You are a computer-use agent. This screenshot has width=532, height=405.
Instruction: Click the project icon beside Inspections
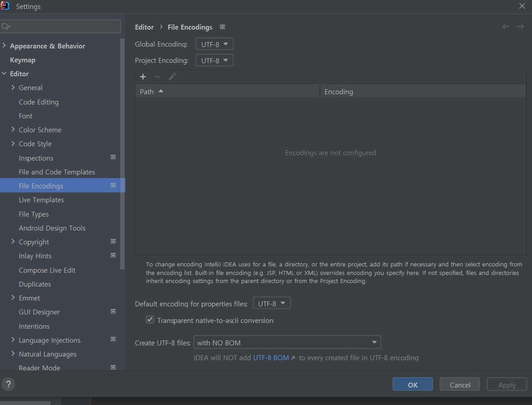(x=113, y=157)
